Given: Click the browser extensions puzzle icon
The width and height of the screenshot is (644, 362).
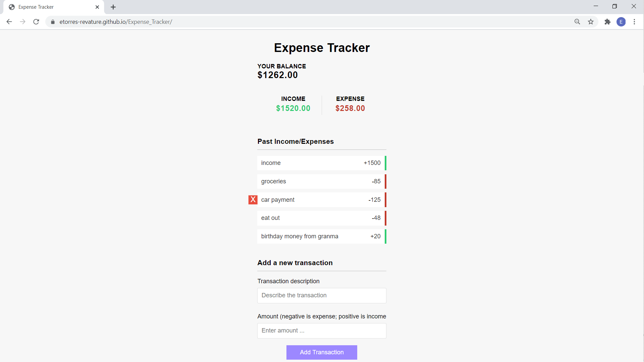Looking at the screenshot, I should point(607,22).
